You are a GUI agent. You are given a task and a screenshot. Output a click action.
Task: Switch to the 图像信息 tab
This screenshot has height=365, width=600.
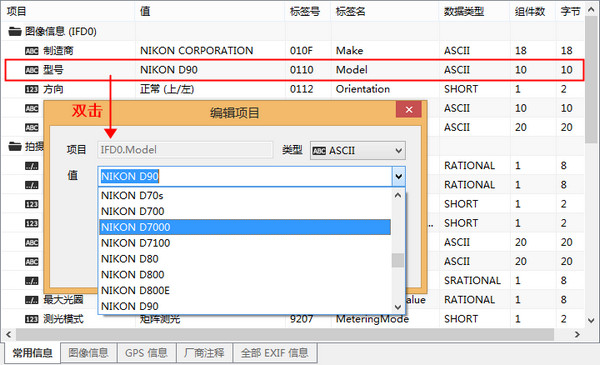88,353
